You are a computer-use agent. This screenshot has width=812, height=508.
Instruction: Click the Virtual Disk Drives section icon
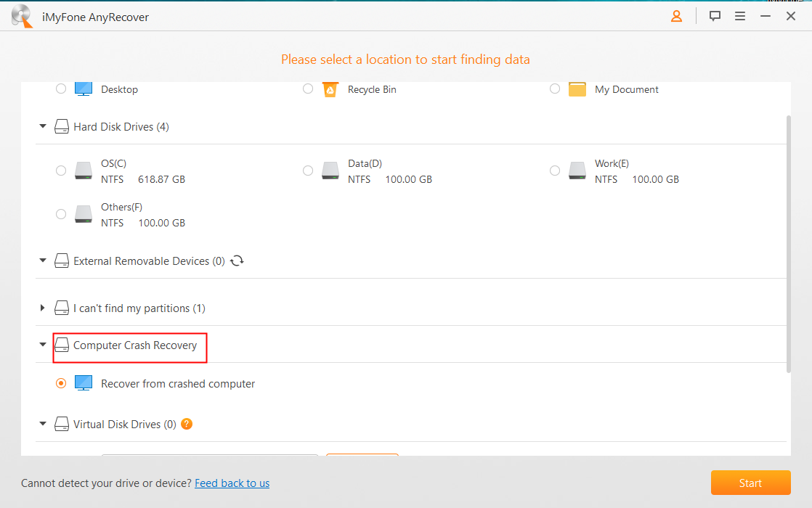click(62, 425)
